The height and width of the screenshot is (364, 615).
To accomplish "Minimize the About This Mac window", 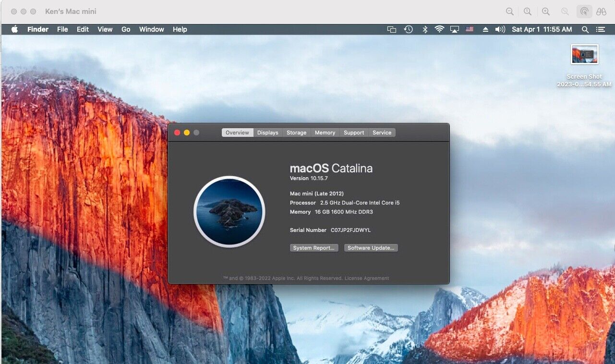I will (x=187, y=133).
